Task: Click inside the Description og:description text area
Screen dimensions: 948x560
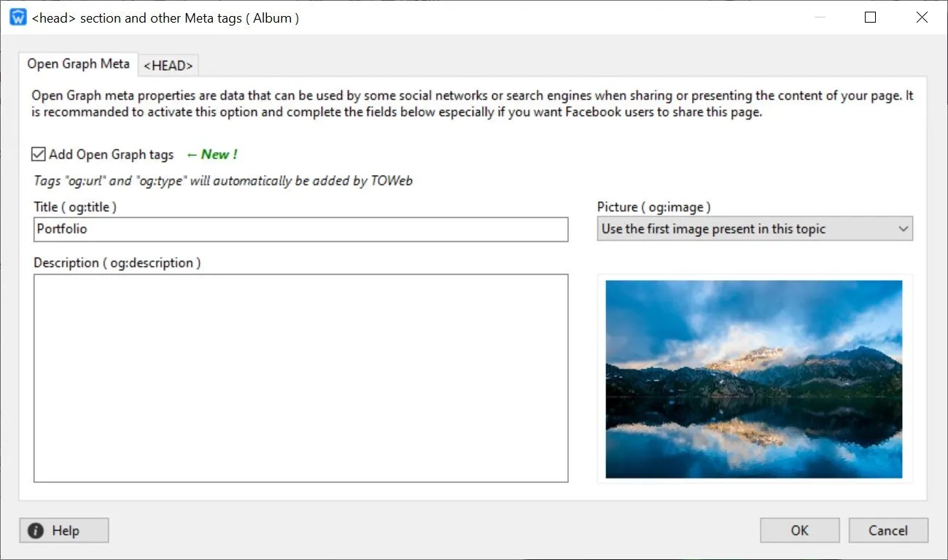Action: [x=300, y=378]
